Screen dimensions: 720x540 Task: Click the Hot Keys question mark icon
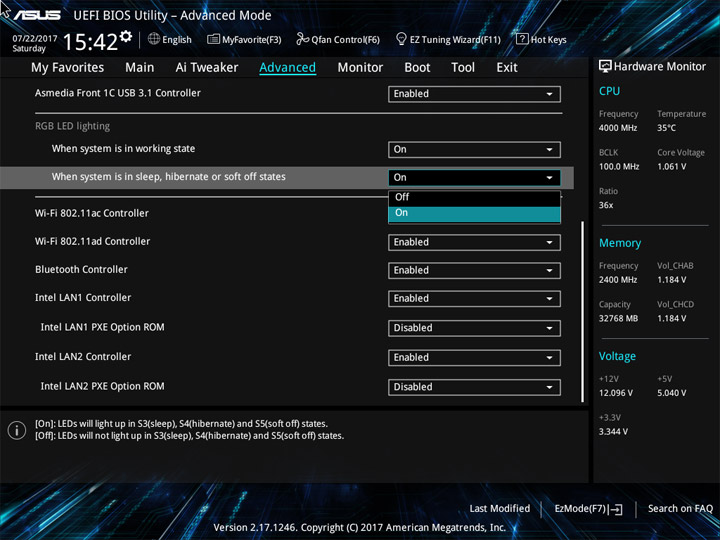[522, 39]
